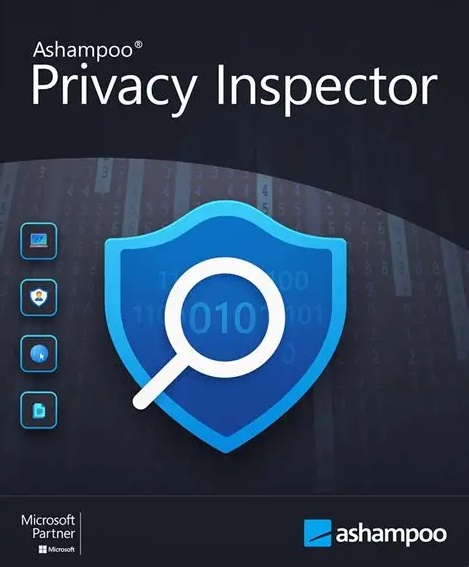Click the blue Ashampoo square logo icon
The image size is (469, 567).
pos(317,533)
